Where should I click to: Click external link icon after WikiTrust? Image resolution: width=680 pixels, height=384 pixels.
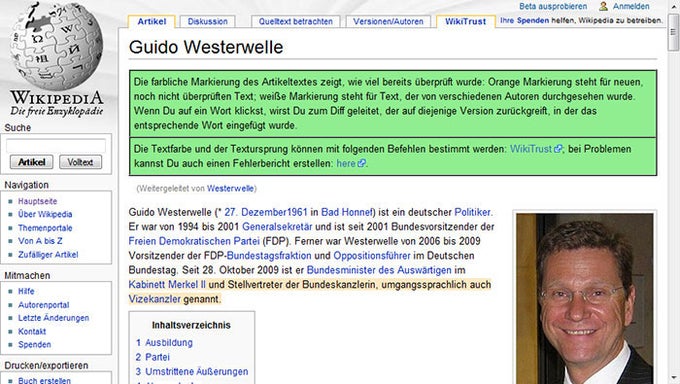point(558,149)
